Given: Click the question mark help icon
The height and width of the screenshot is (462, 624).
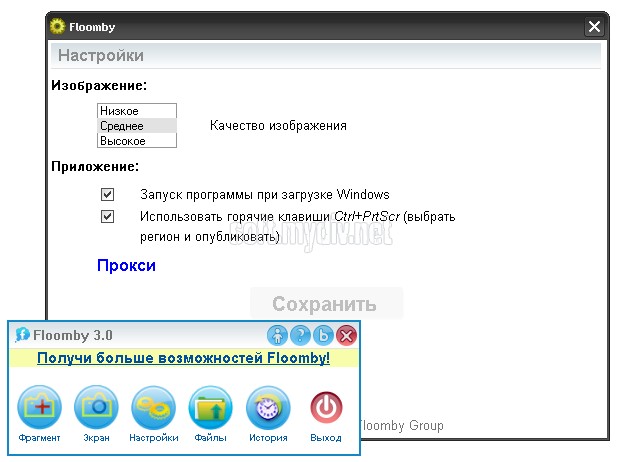Looking at the screenshot, I should click(300, 335).
